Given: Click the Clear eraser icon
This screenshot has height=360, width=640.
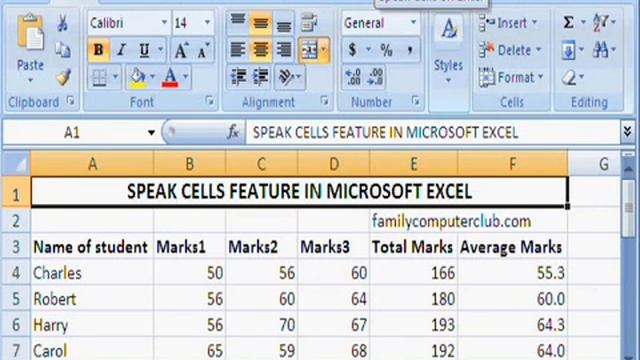Looking at the screenshot, I should click(569, 77).
